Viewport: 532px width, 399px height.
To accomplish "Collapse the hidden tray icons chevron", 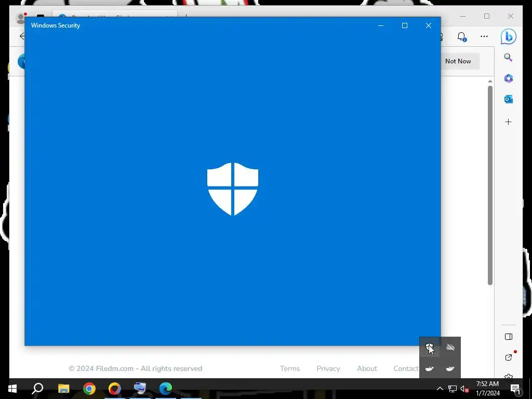I will pos(440,389).
